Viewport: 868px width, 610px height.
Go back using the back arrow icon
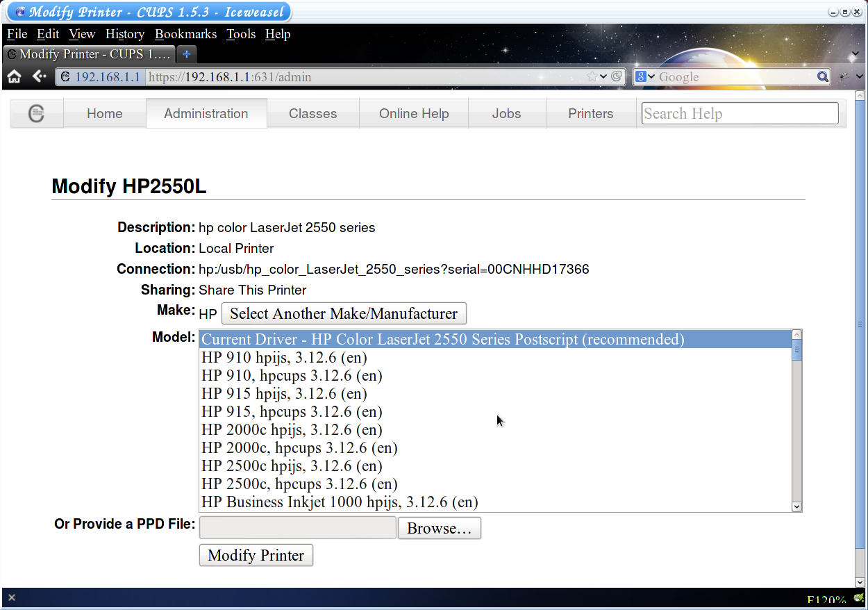pos(39,76)
